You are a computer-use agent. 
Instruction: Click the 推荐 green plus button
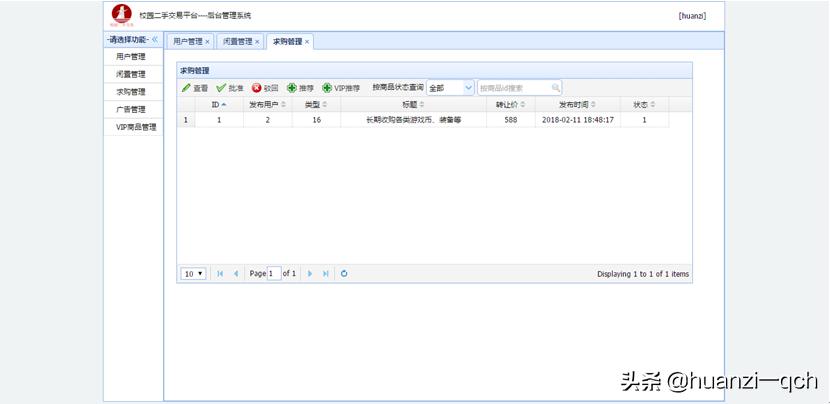coord(300,88)
